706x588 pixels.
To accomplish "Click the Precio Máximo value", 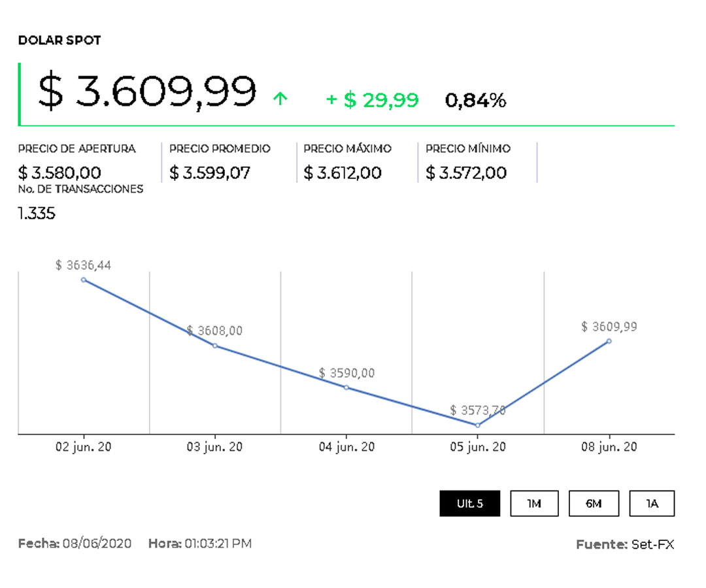I will 343,173.
